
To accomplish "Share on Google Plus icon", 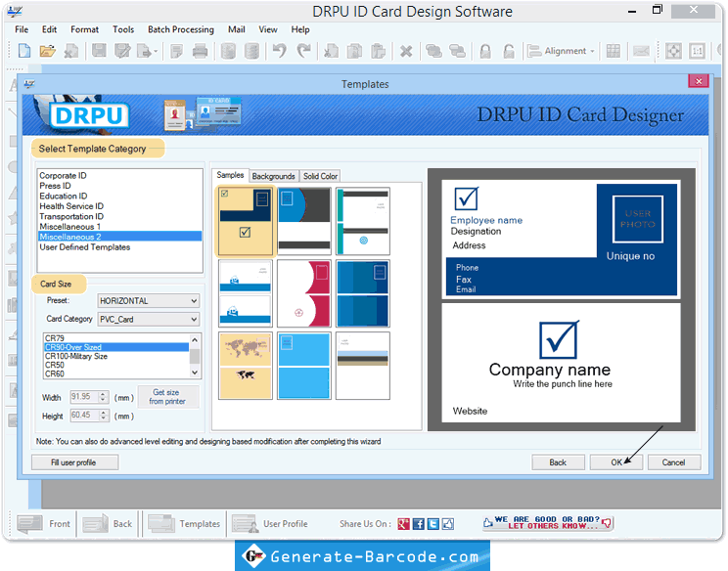I will click(403, 524).
